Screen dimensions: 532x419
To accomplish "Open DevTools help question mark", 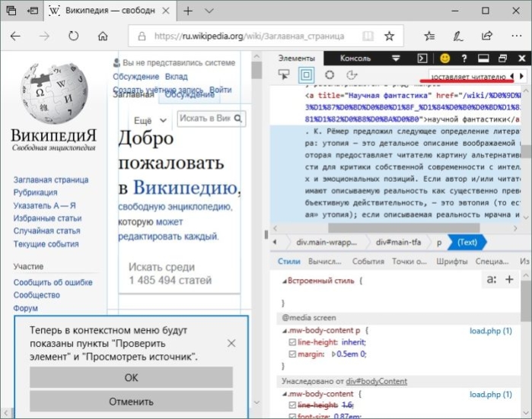I will (x=464, y=59).
